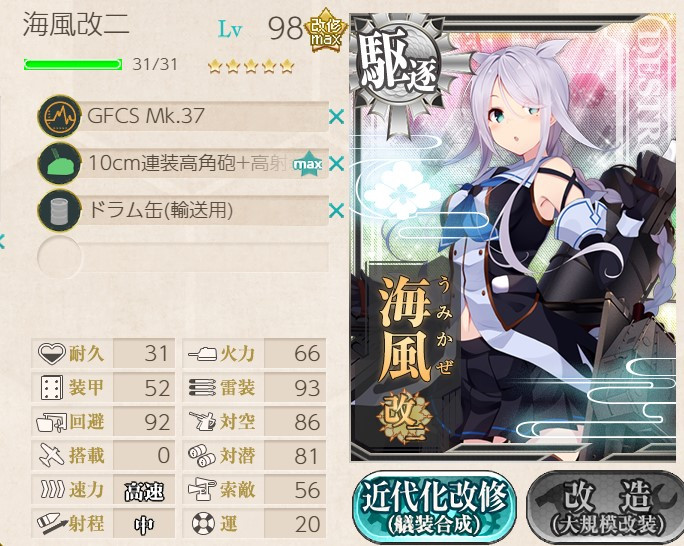Viewport: 684px width, 546px height.
Task: Click the 改造 remodel button
Action: click(605, 507)
